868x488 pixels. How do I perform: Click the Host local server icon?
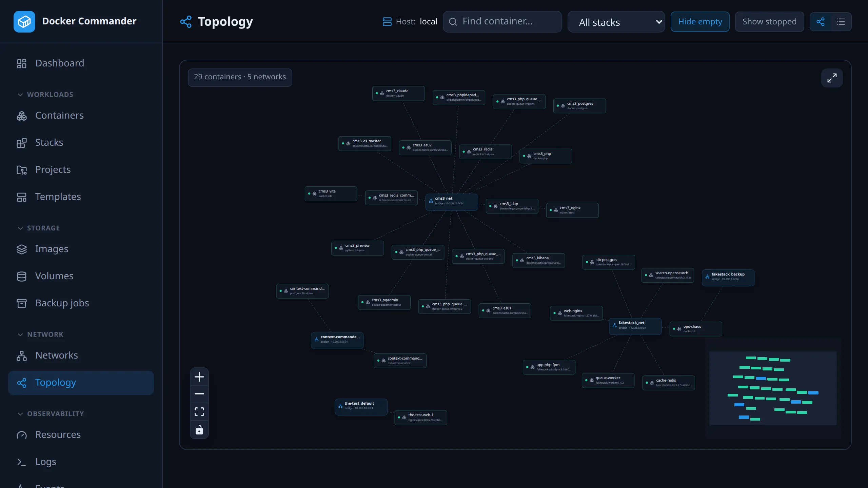[x=387, y=22]
